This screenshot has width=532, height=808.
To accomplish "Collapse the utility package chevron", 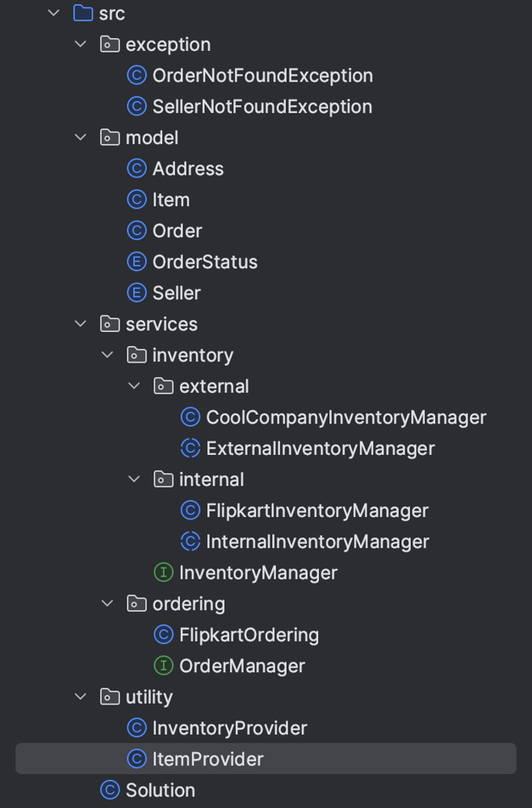I will (81, 696).
